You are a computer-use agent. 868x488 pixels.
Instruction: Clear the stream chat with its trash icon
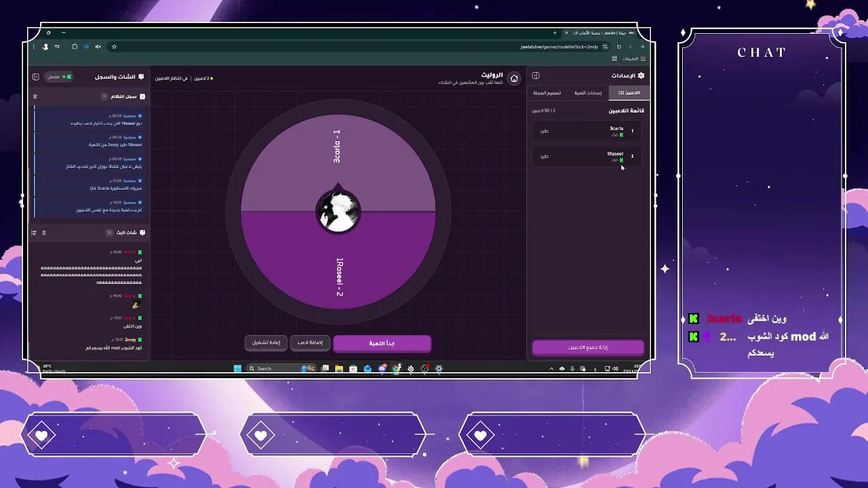coord(44,232)
